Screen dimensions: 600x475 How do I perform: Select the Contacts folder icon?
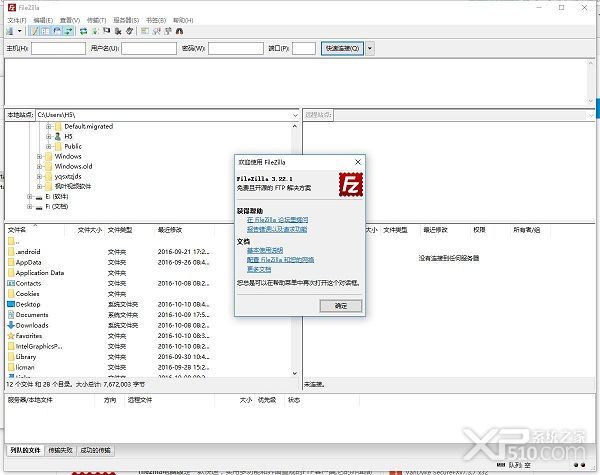tap(11, 283)
